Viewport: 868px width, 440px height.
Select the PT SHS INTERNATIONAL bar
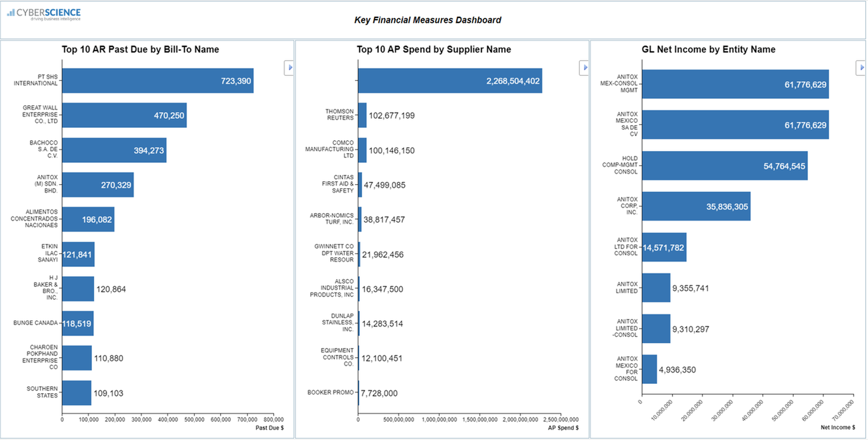tap(156, 81)
